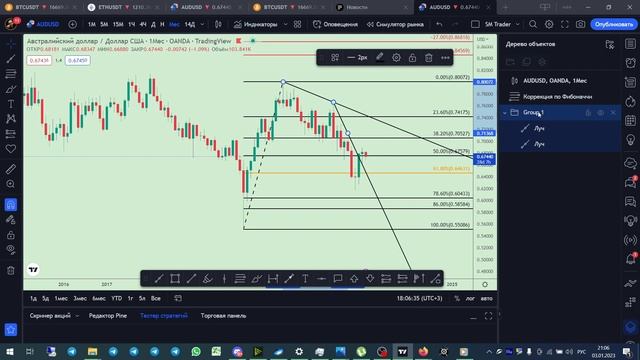Image resolution: width=640 pixels, height=360 pixels.
Task: Open the Скринер акций dropdown arrow
Action: coord(77,316)
